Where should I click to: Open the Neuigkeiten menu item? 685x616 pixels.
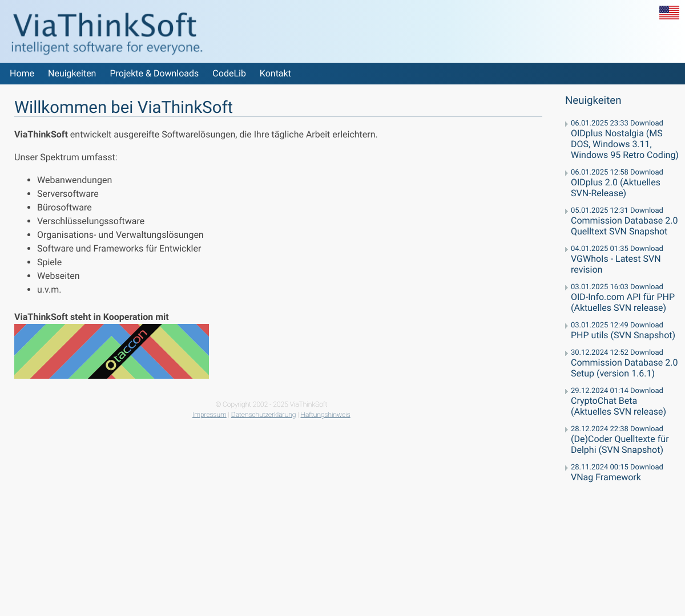tap(72, 74)
